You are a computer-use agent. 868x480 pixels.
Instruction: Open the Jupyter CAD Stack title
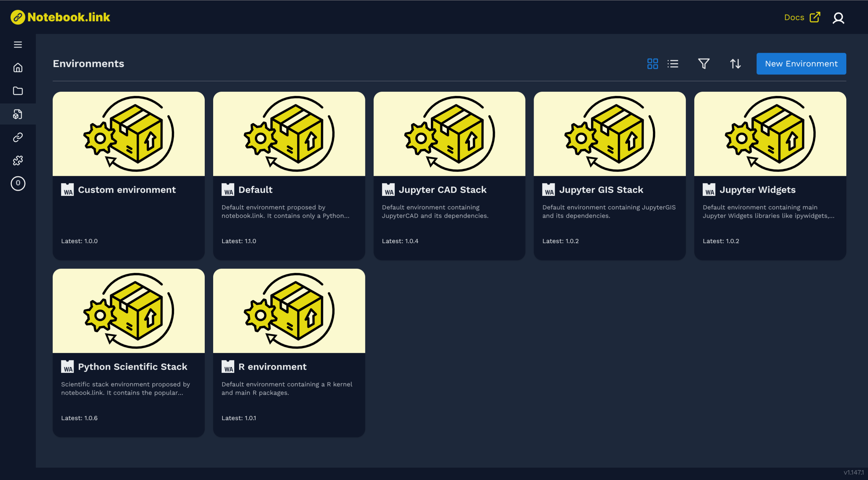tap(442, 190)
